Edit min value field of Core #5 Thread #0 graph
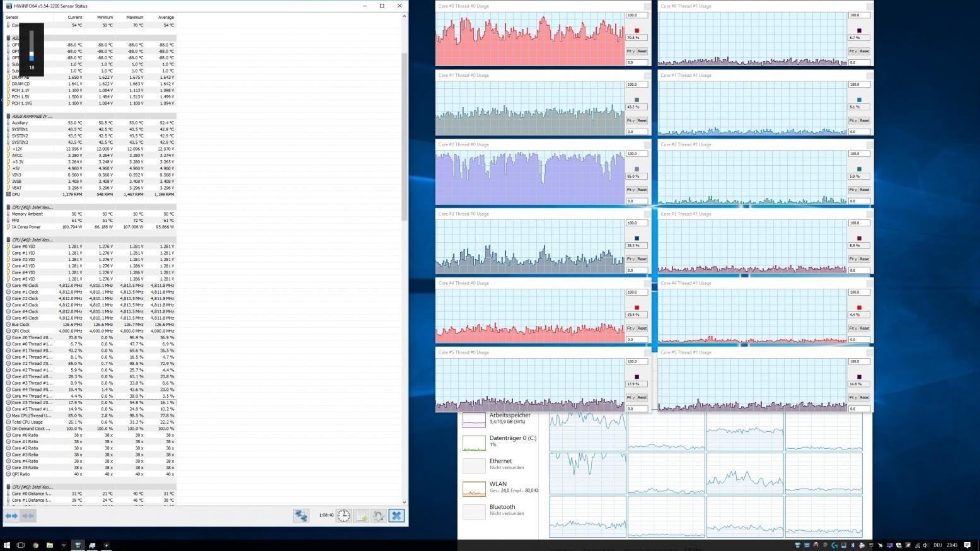 (637, 409)
